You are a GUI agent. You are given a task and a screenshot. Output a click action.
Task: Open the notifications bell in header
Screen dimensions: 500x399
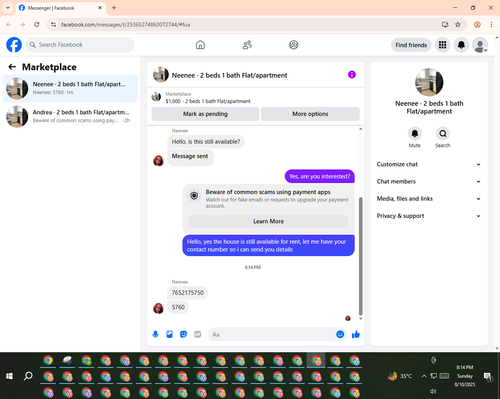pos(461,45)
